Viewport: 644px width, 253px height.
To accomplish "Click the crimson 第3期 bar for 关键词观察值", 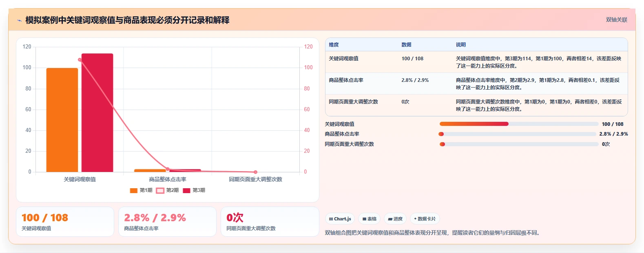I will point(97,112).
